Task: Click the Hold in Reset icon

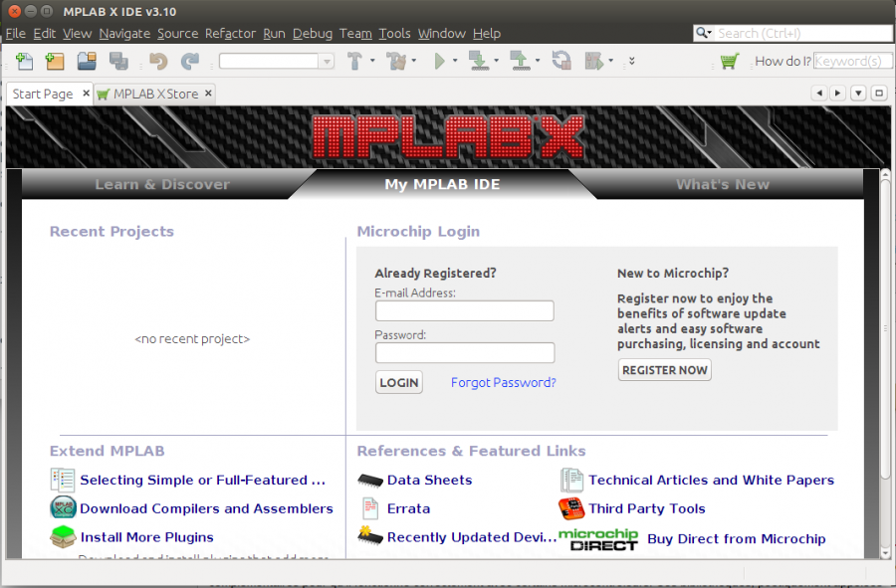Action: [561, 61]
